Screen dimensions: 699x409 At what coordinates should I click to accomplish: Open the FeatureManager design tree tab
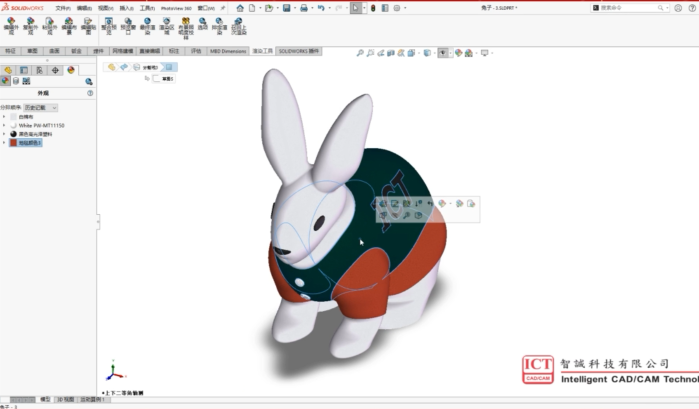click(x=8, y=70)
